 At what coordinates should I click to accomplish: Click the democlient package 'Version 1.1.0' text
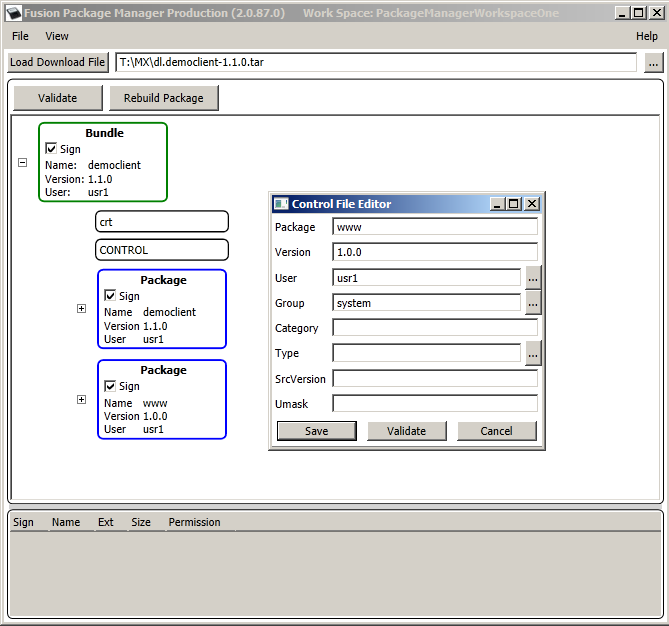[x=136, y=326]
